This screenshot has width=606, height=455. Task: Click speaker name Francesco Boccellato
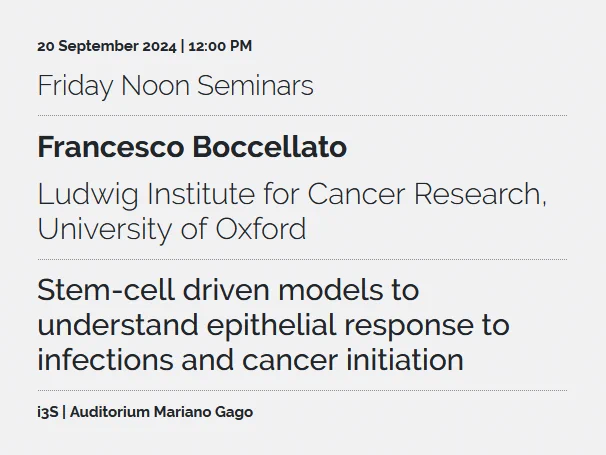[192, 147]
